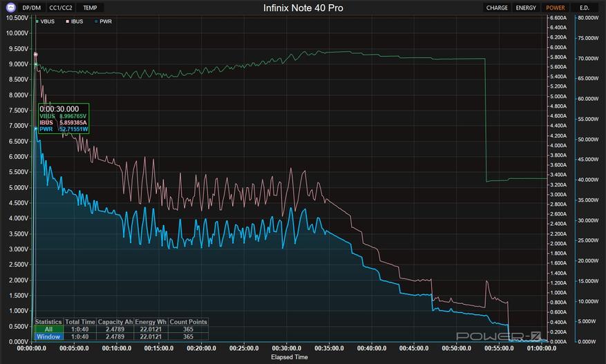Switch to the TEMP tab
Image resolution: width=606 pixels, height=364 pixels.
click(x=90, y=8)
